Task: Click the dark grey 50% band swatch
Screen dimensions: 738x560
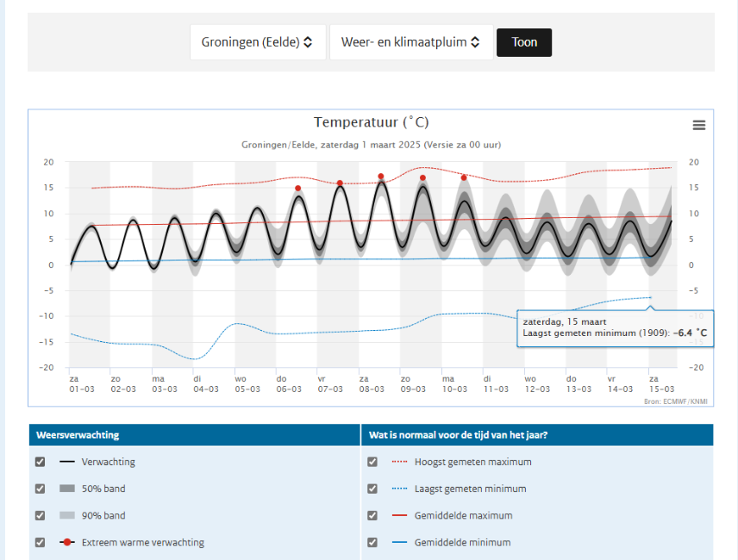Action: coord(67,488)
